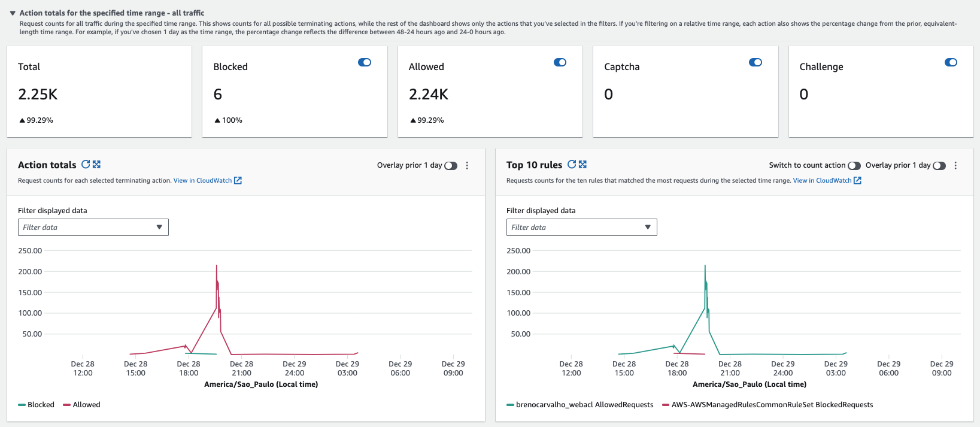This screenshot has width=980, height=427.
Task: Click the Blocked legend color swatch
Action: pyautogui.click(x=22, y=405)
